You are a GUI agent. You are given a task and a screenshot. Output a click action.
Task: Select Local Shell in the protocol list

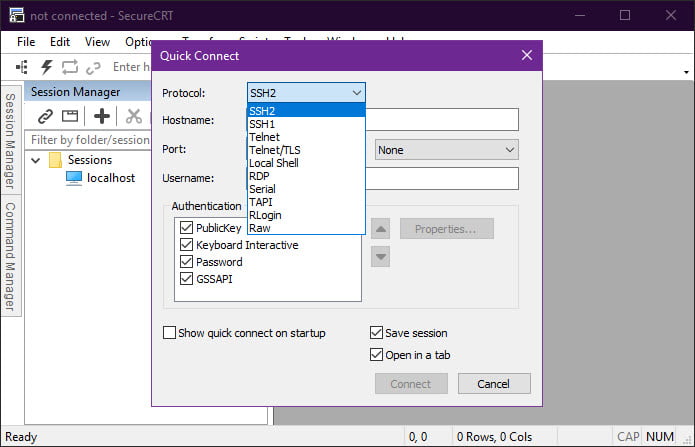[x=306, y=163]
